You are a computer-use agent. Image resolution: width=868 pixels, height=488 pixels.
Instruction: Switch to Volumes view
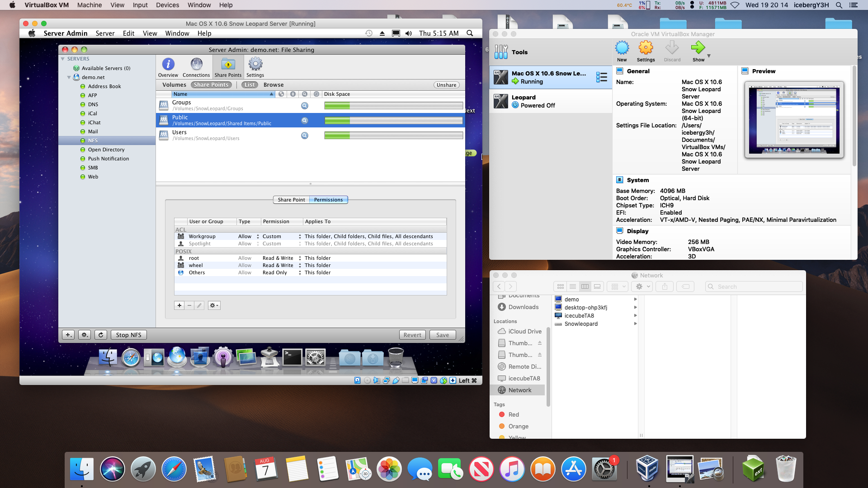coord(174,85)
